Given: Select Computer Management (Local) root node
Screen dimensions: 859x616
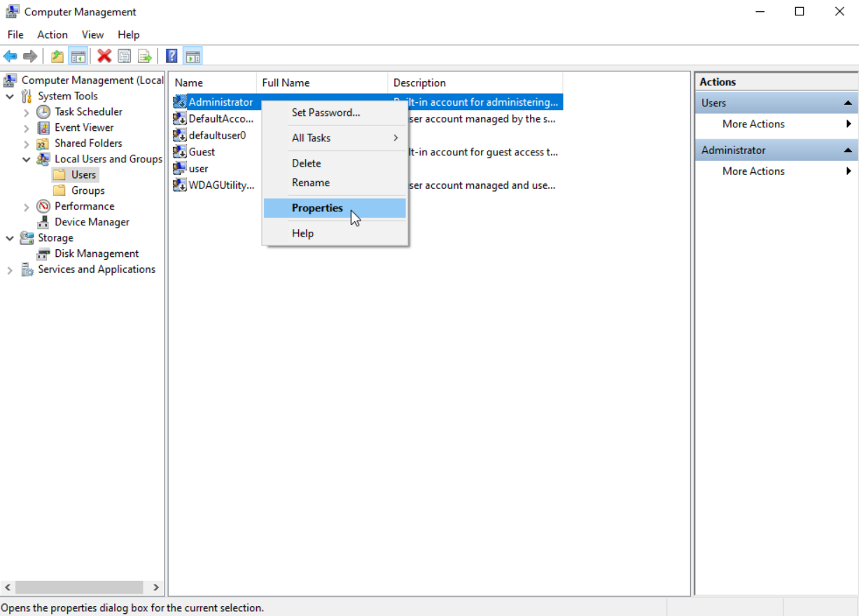Looking at the screenshot, I should pyautogui.click(x=92, y=80).
